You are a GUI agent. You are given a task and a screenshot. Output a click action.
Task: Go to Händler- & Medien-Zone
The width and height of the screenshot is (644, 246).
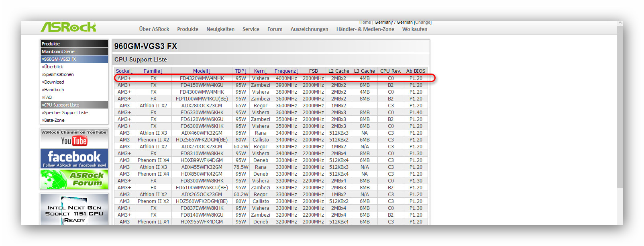[x=365, y=29]
